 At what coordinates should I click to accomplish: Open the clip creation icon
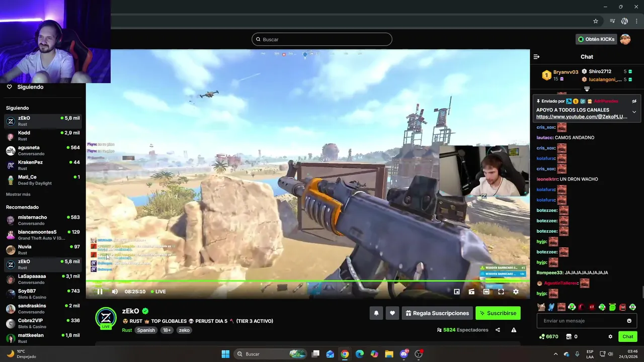point(471,292)
